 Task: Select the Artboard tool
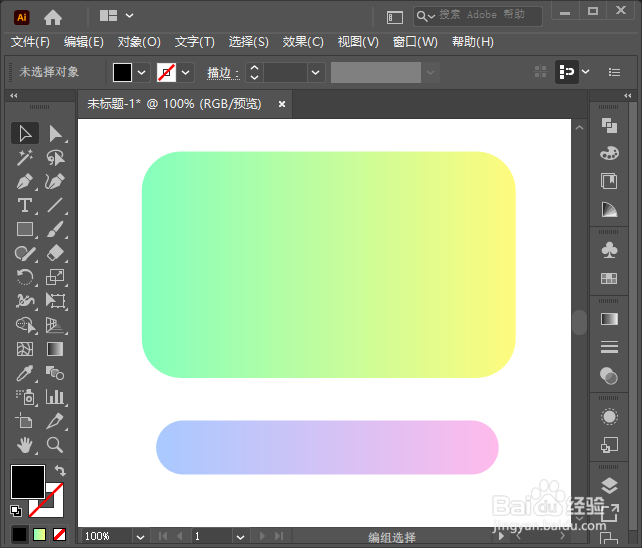25,421
